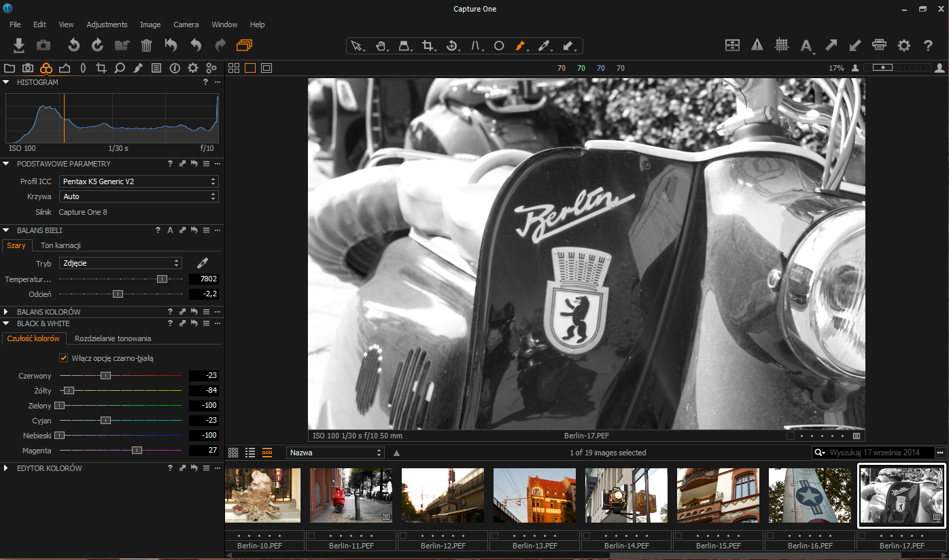Select the eyedropper picker in cursor toolbar
949x560 pixels.
(x=544, y=46)
